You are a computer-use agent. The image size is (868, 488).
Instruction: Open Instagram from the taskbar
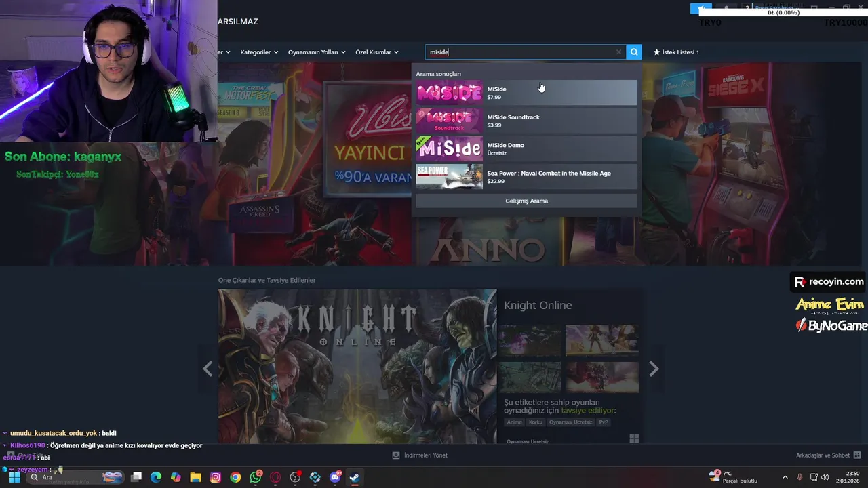tap(216, 477)
